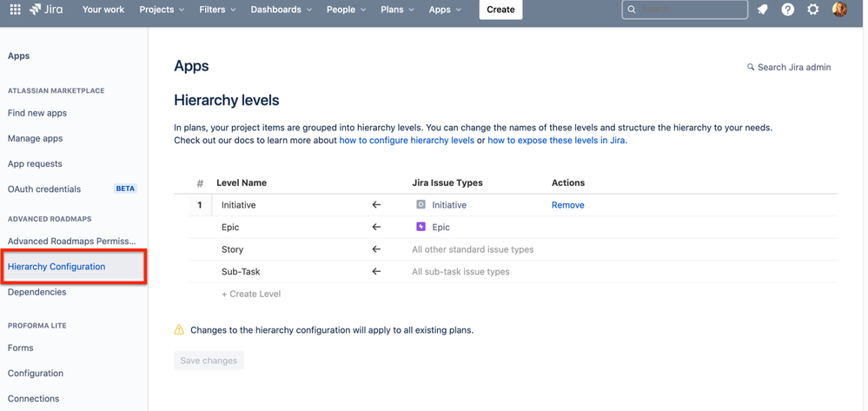Click the Initiative Jira issue type label
Image resolution: width=868 pixels, height=411 pixels.
tap(449, 205)
